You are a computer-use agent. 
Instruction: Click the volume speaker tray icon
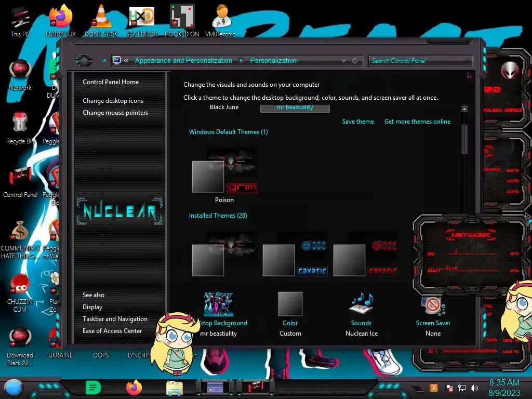[x=474, y=388]
